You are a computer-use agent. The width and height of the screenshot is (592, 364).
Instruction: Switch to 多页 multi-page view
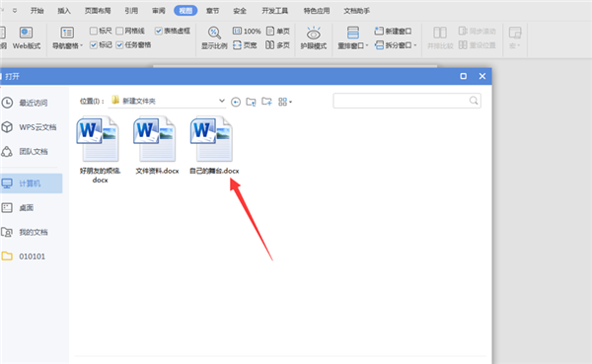[x=277, y=45]
